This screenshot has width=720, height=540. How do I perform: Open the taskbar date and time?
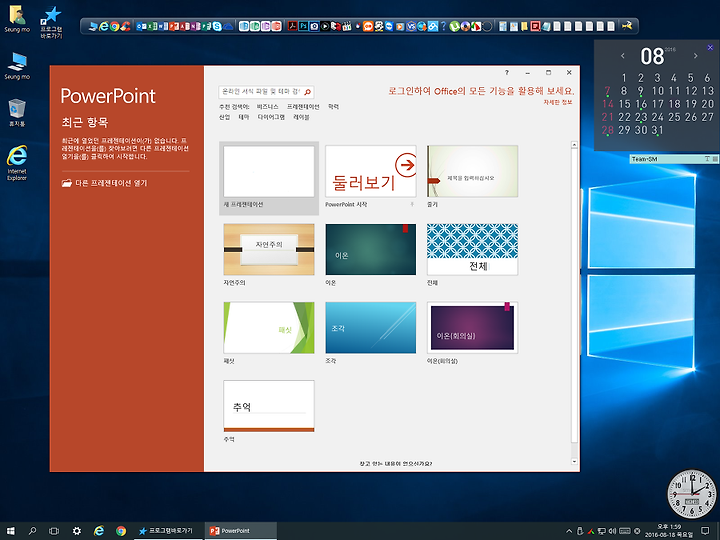669,531
